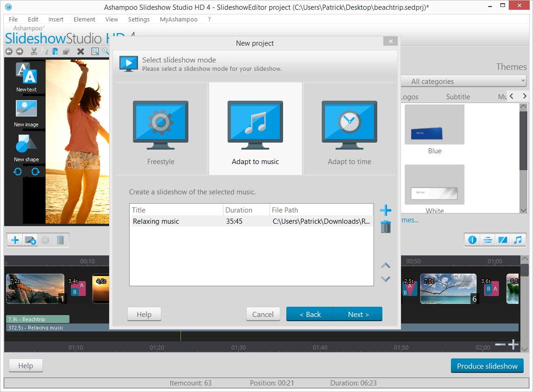Move music track up with chevron
Image resolution: width=533 pixels, height=392 pixels.
[x=386, y=266]
